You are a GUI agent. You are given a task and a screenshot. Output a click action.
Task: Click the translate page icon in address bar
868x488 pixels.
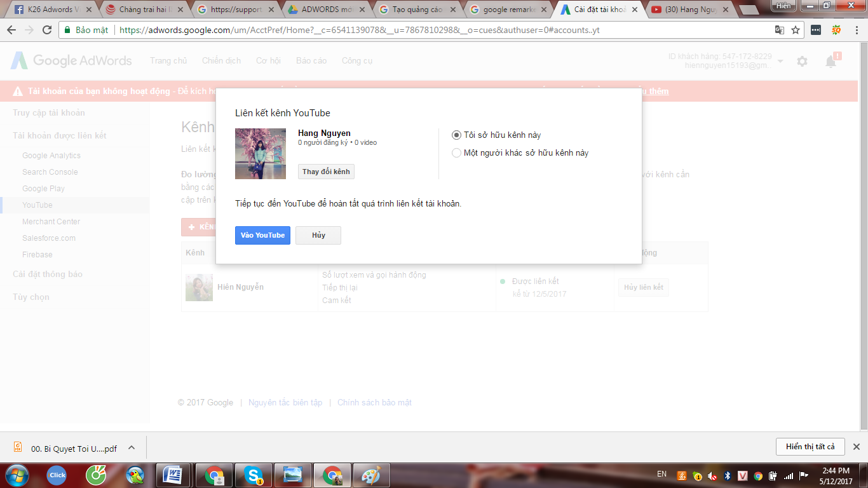click(780, 30)
